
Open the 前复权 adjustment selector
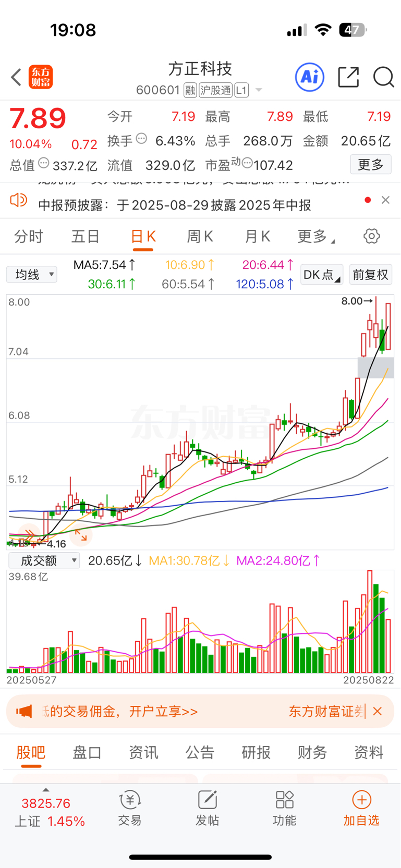pos(371,274)
